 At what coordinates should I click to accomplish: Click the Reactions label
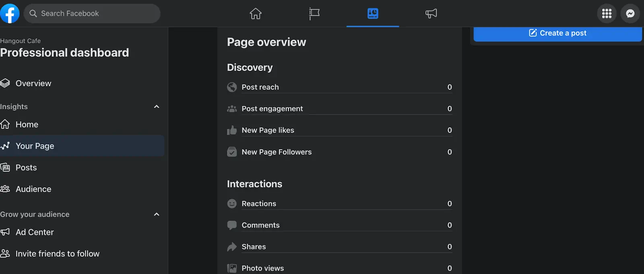point(259,203)
